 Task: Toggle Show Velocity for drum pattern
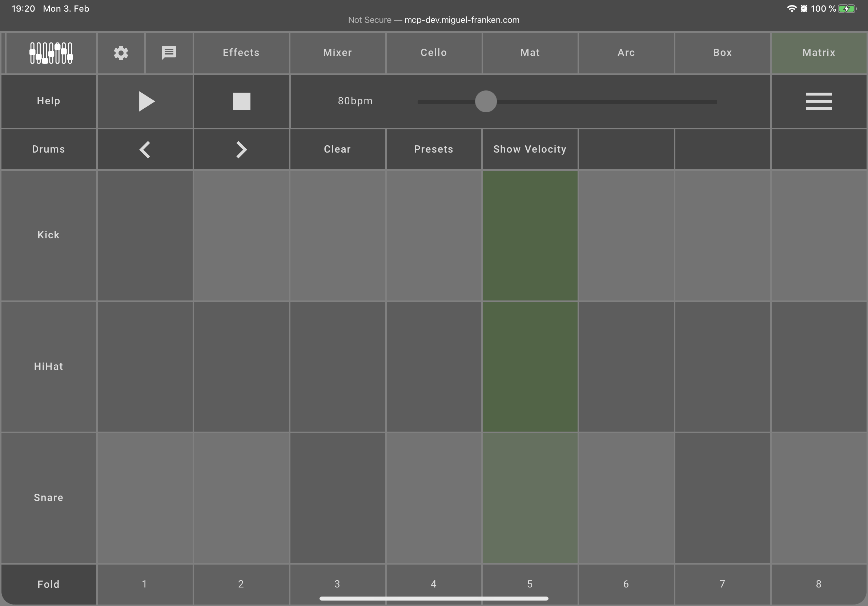(530, 148)
